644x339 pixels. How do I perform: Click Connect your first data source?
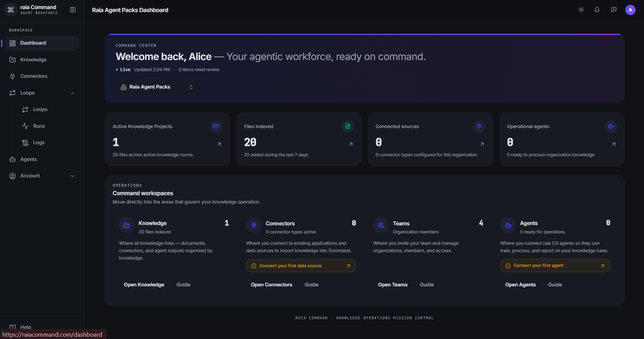click(301, 266)
